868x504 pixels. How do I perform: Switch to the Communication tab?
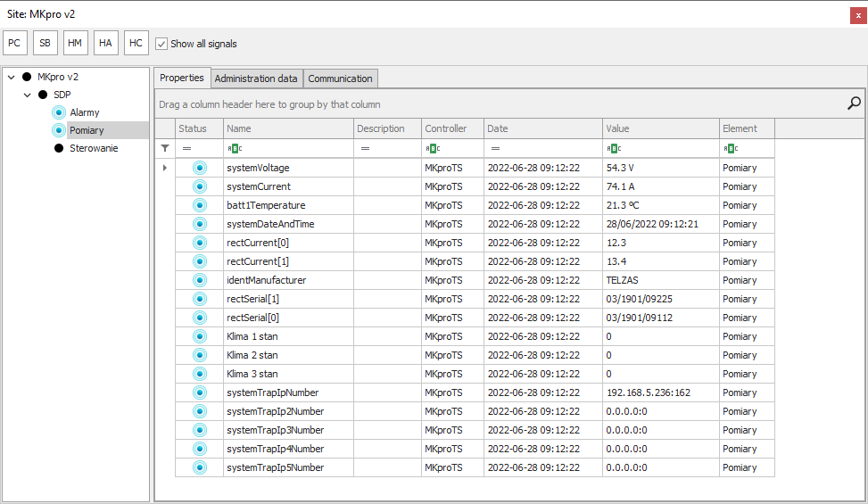point(340,78)
